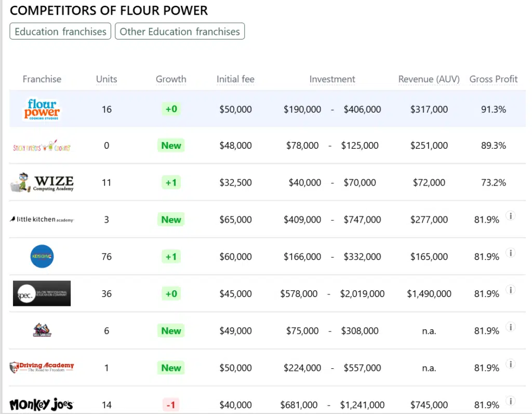The height and width of the screenshot is (414, 532).
Task: Click the black Spec salon education logo
Action: coord(42,293)
